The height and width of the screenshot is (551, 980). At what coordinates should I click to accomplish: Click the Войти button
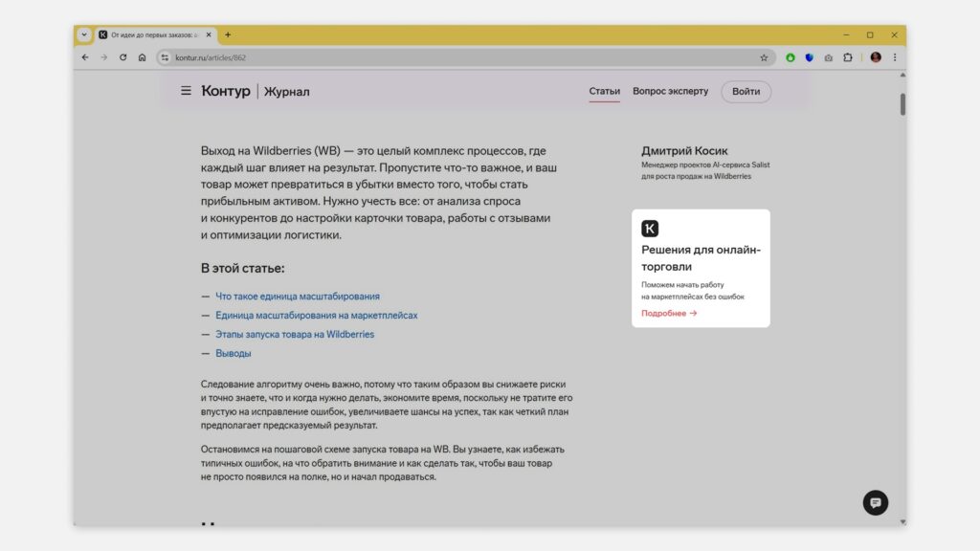pos(746,91)
